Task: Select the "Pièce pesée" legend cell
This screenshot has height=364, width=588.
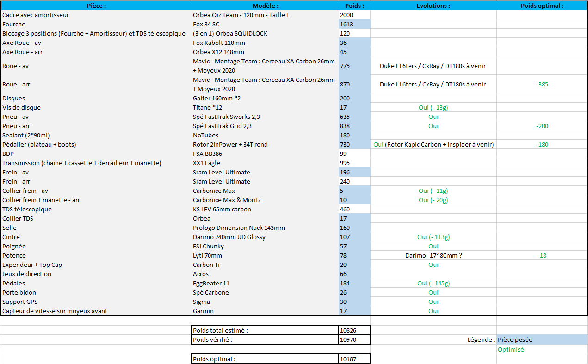Action: click(x=542, y=339)
